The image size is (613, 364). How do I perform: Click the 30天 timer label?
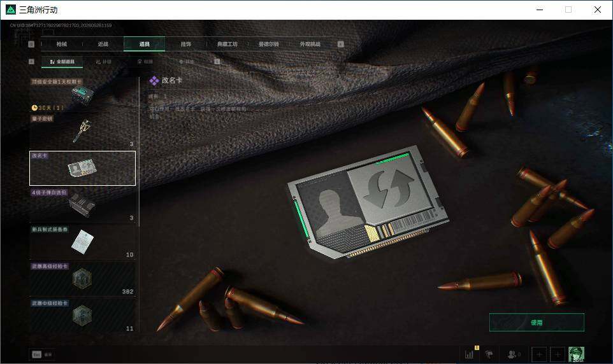pos(47,108)
